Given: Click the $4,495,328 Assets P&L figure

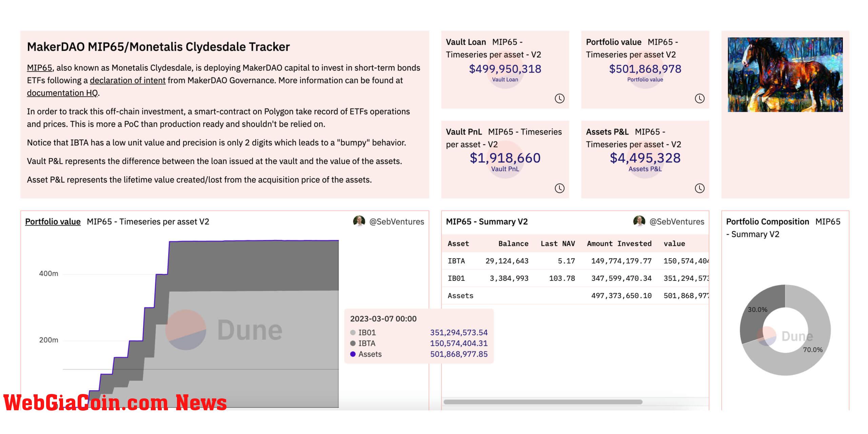Looking at the screenshot, I should pyautogui.click(x=645, y=158).
